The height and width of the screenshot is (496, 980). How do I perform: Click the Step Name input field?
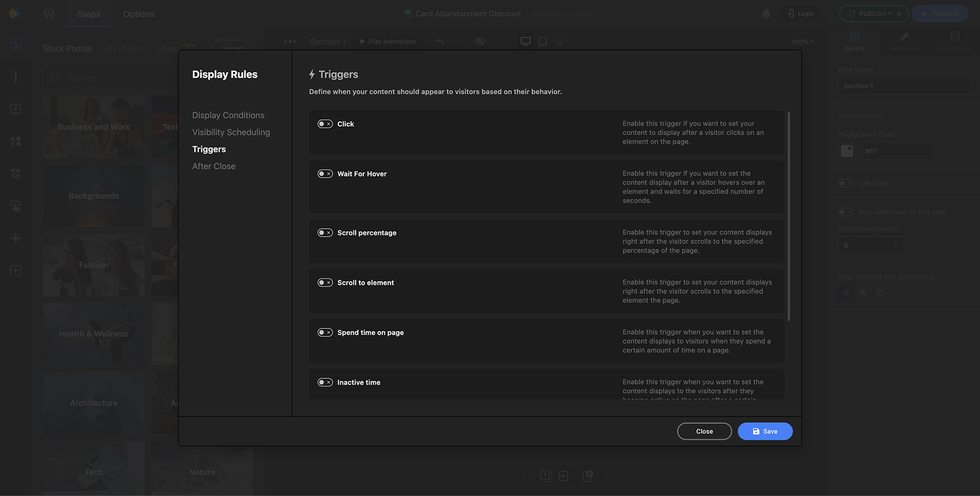click(x=904, y=86)
